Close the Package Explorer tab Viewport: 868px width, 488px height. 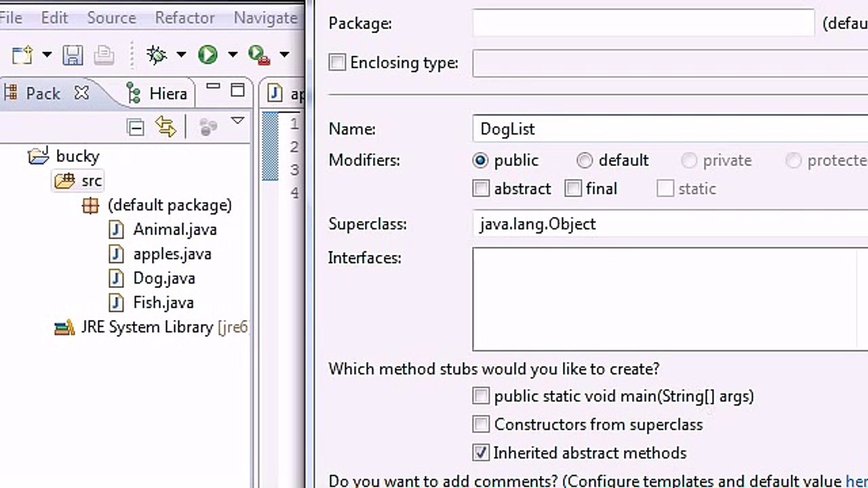click(x=81, y=92)
